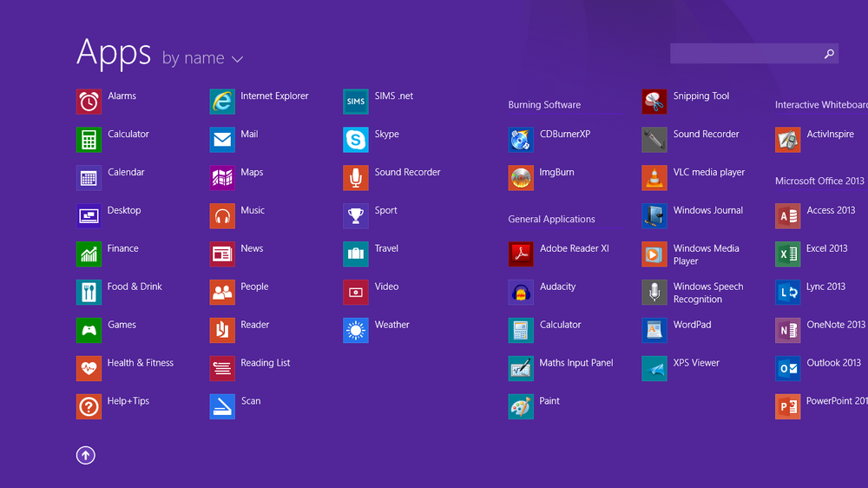Open the Mail envelope icon
Image resolution: width=868 pixels, height=488 pixels.
point(222,140)
